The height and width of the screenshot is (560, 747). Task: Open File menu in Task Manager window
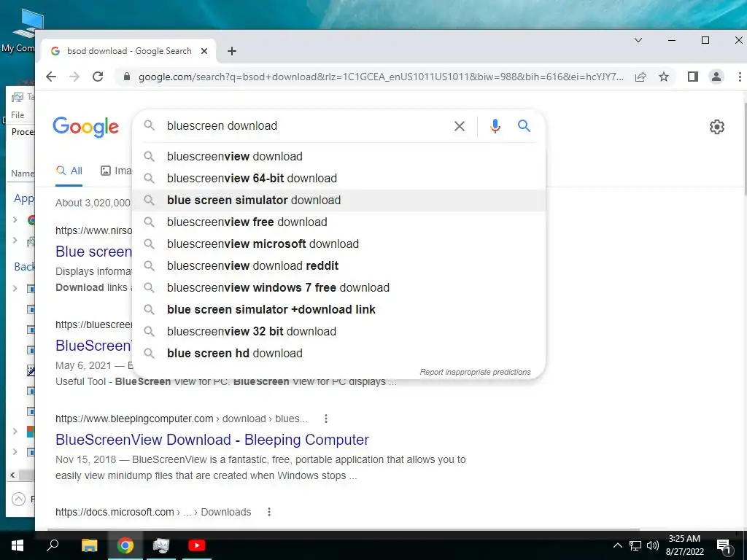(18, 114)
